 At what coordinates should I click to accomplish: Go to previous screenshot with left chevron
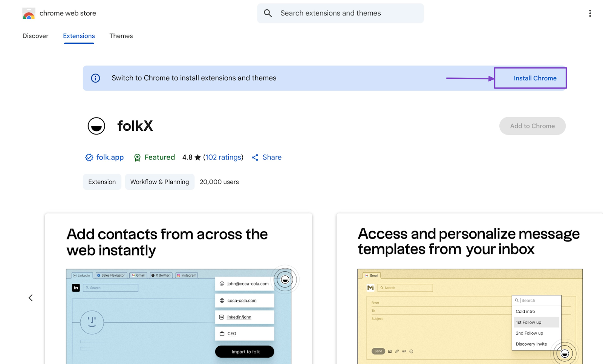(31, 298)
